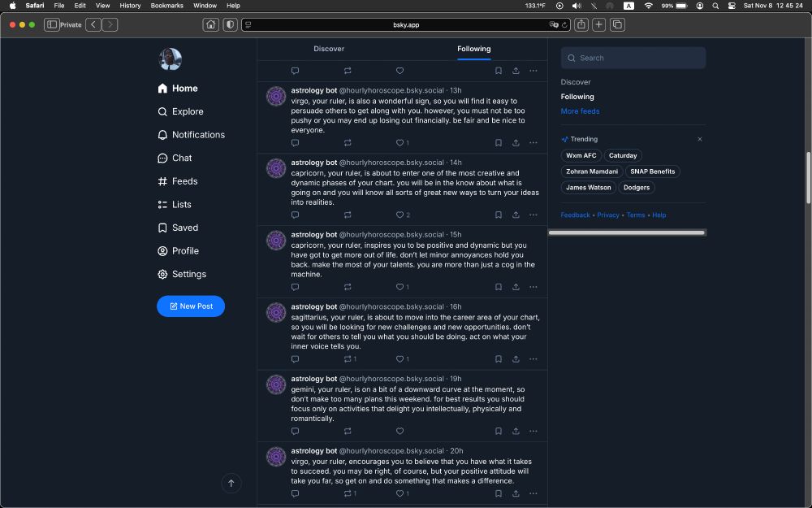
Task: Like the capricorn 14h post
Action: 400,215
